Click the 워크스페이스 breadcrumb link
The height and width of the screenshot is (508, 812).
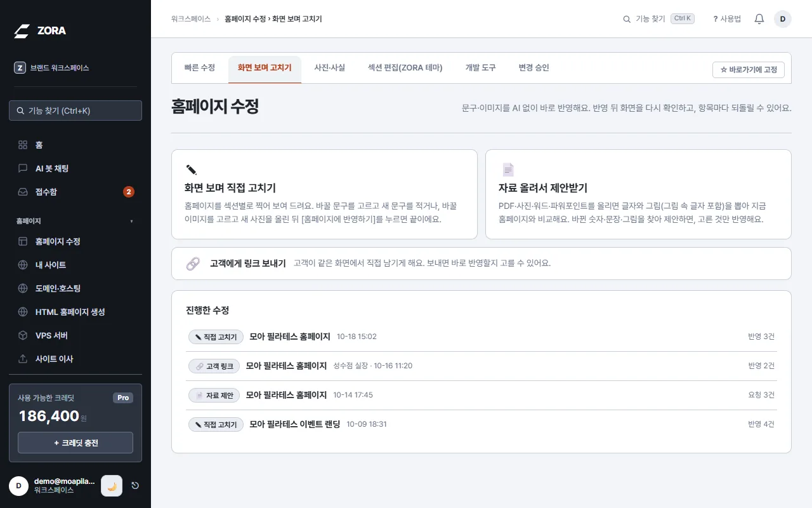[x=190, y=19]
